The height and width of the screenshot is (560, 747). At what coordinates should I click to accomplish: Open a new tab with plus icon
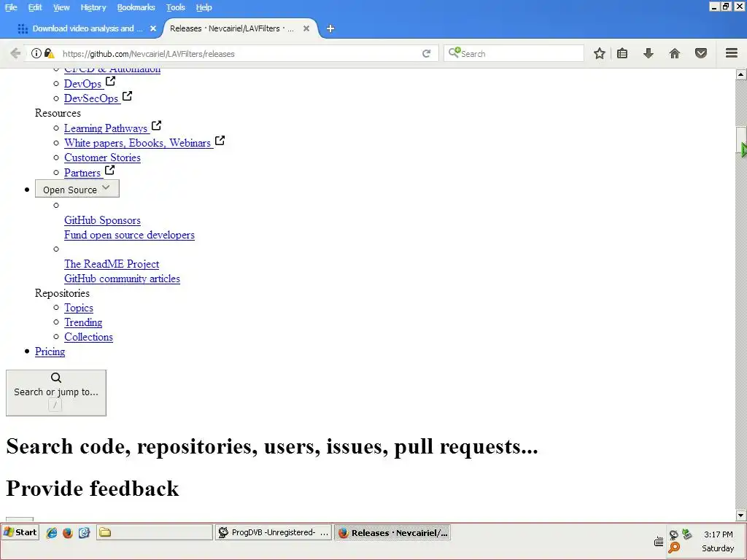tap(330, 28)
